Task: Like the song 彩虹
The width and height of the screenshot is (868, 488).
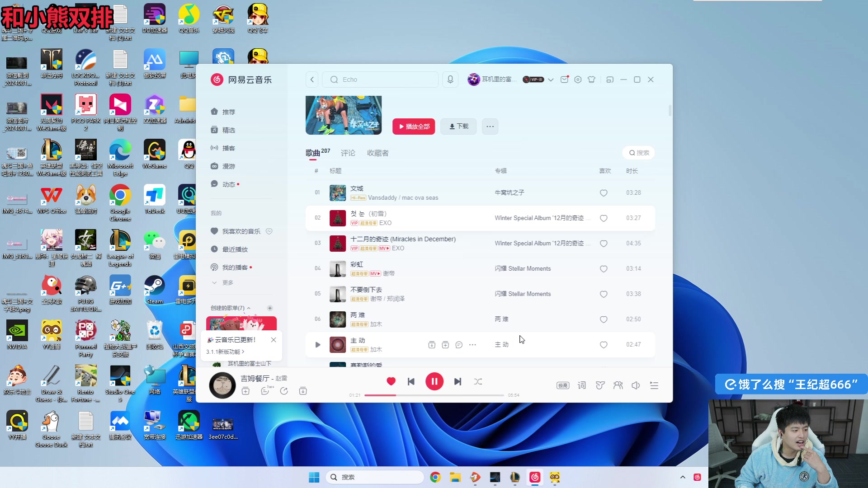Action: click(x=604, y=269)
